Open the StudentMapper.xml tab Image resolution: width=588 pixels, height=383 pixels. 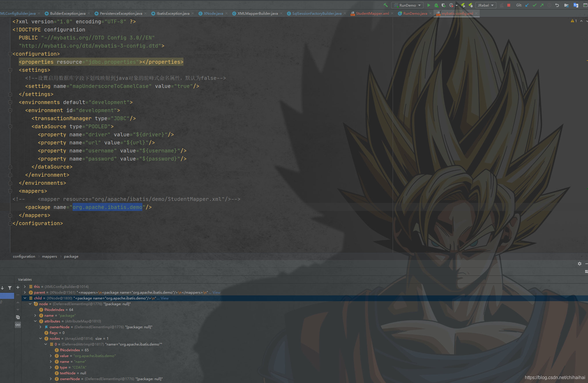coord(372,13)
